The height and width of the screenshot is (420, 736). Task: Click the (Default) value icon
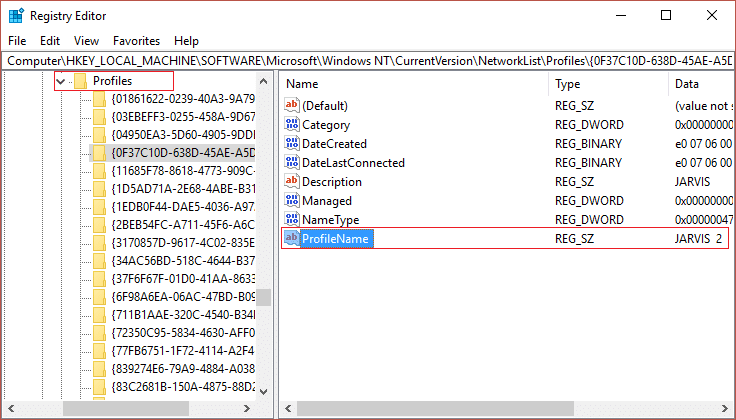coord(293,106)
